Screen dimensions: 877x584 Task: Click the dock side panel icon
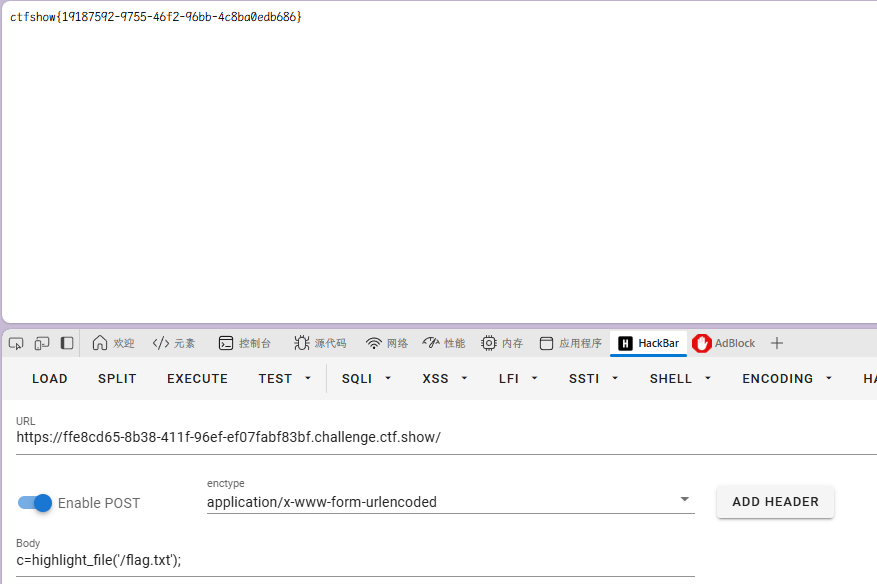(67, 343)
